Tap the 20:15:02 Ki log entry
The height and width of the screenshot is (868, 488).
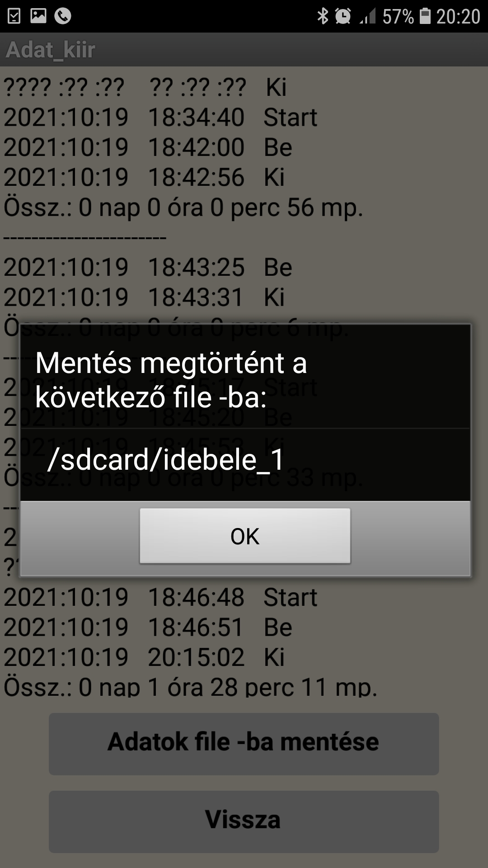145,657
